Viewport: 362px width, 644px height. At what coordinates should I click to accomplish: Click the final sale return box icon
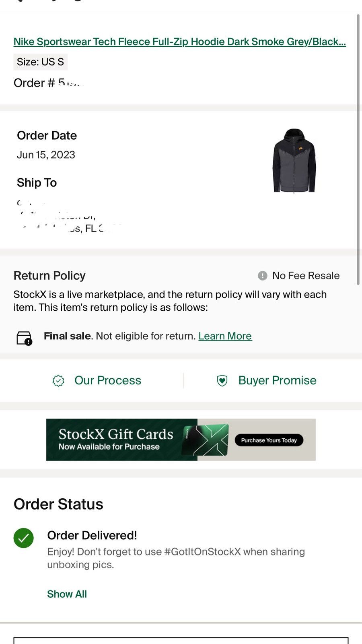24,338
